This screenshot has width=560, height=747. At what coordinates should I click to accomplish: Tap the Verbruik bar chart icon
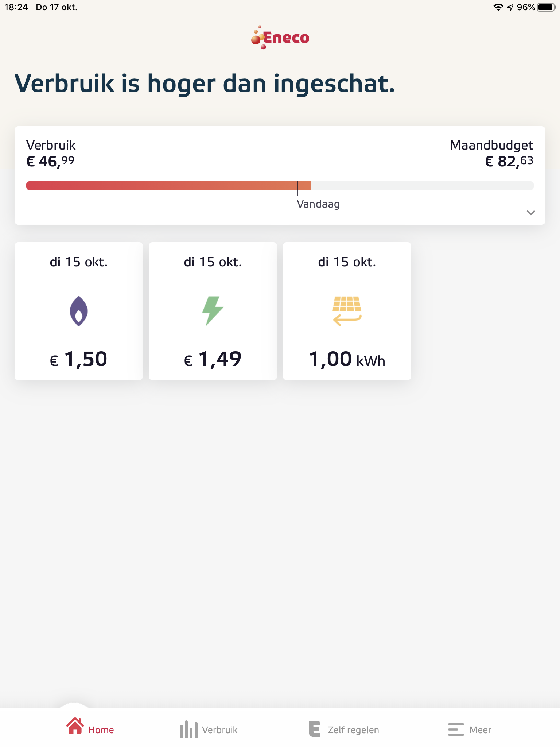pos(188,729)
